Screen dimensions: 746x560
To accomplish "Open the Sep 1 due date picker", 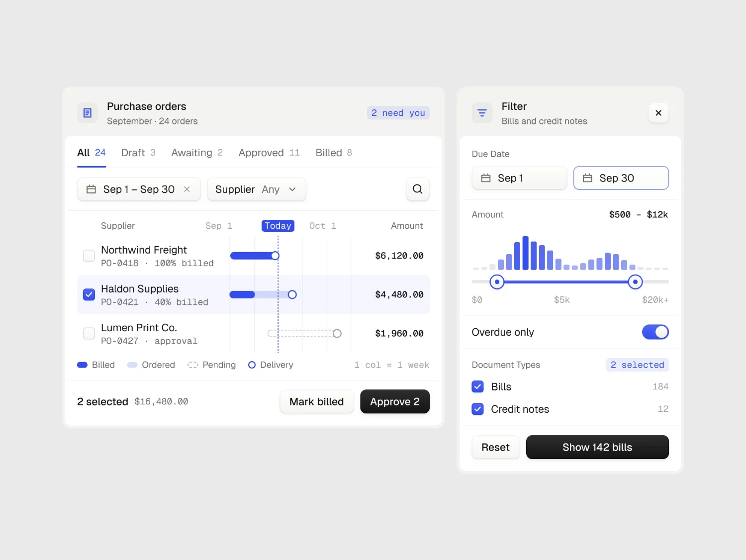I will (519, 178).
